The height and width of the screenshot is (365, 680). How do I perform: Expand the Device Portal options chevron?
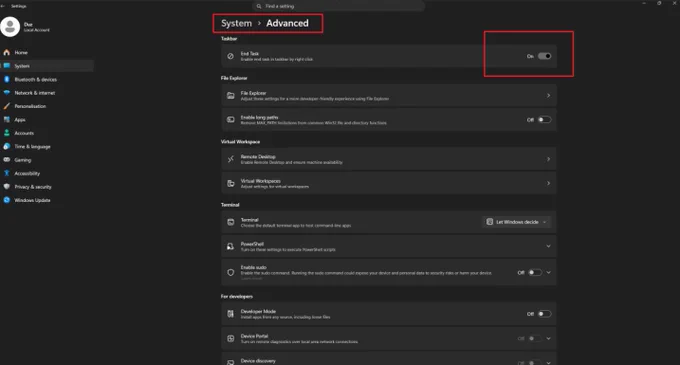click(549, 338)
